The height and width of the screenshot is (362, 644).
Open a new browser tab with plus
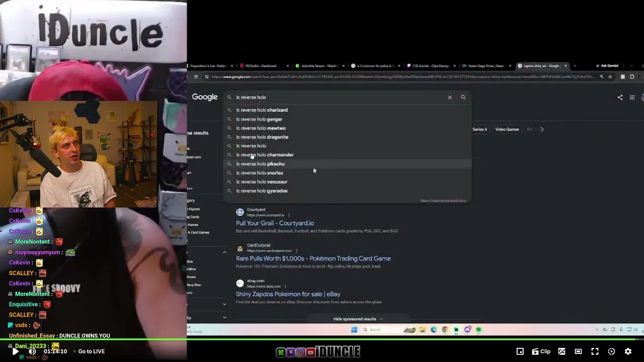[575, 66]
